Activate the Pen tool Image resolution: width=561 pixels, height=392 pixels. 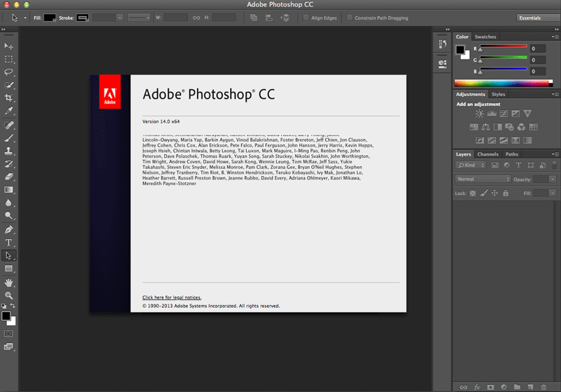pos(8,229)
